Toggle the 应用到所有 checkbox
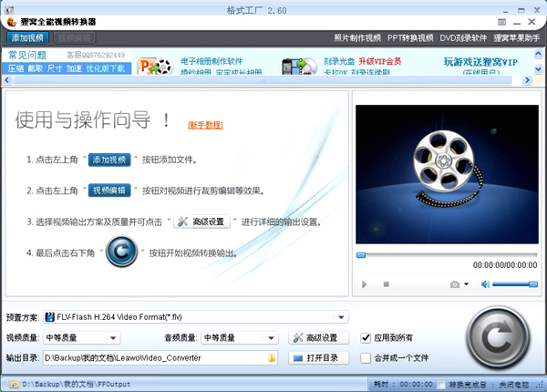547x392 pixels. [x=366, y=338]
